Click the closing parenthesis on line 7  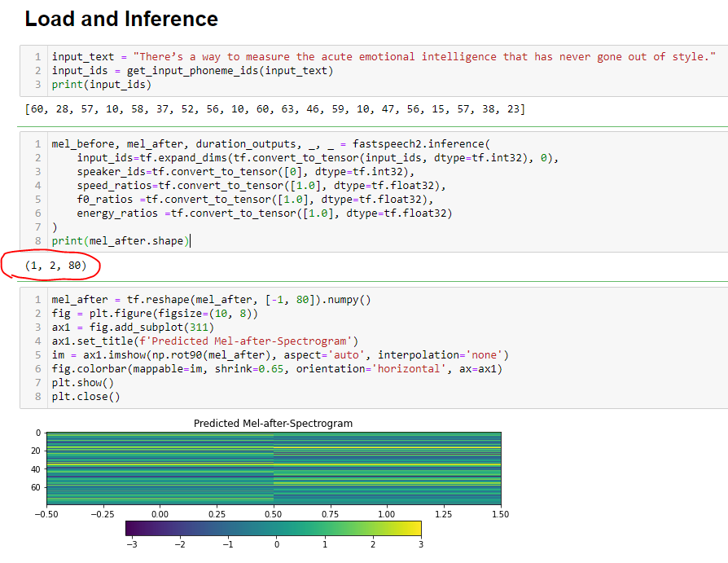click(x=55, y=227)
